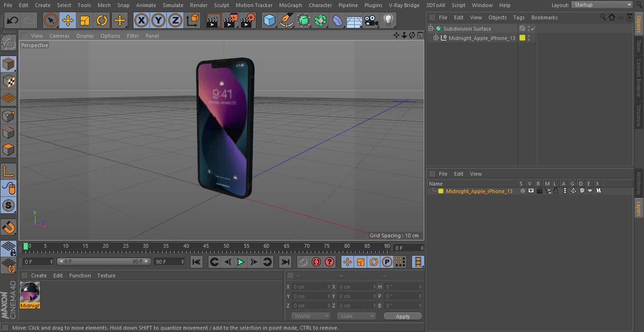Toggle the Y axis lock
Image resolution: width=644 pixels, height=332 pixels.
pos(158,20)
